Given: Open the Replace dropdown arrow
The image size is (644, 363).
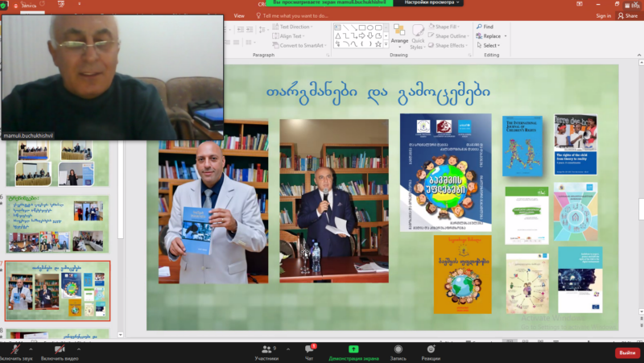Looking at the screenshot, I should click(506, 36).
